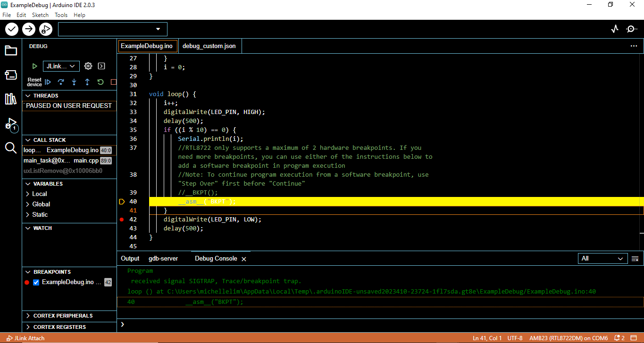Click the UTF-8 encoding indicator
644x343 pixels.
(x=515, y=338)
